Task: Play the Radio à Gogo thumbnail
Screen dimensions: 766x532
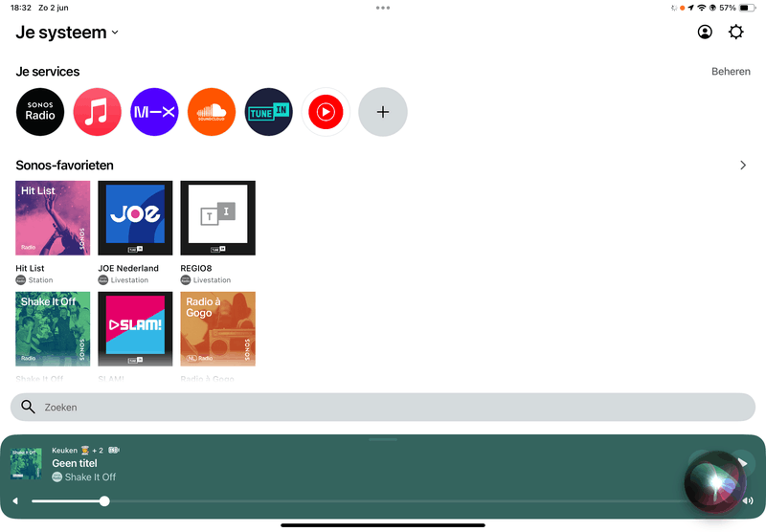Action: click(x=218, y=329)
